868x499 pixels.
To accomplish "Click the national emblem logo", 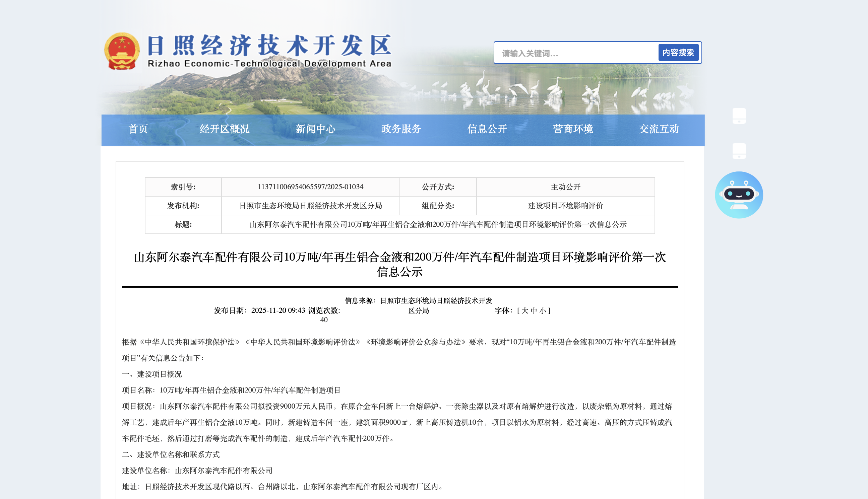I will (122, 51).
